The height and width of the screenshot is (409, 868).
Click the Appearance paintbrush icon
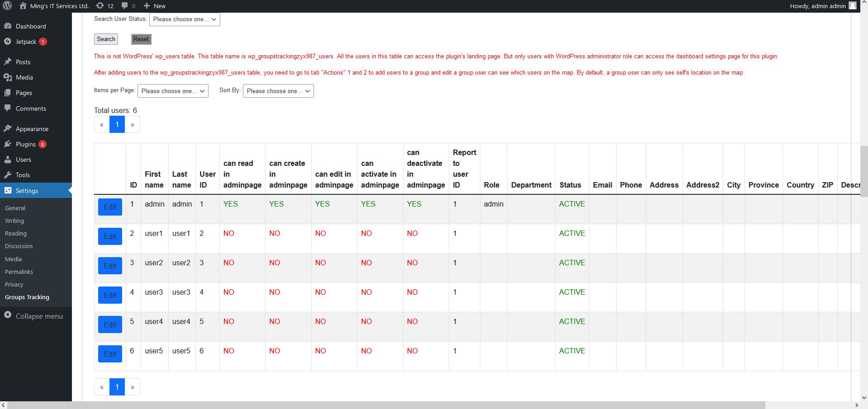pyautogui.click(x=8, y=129)
